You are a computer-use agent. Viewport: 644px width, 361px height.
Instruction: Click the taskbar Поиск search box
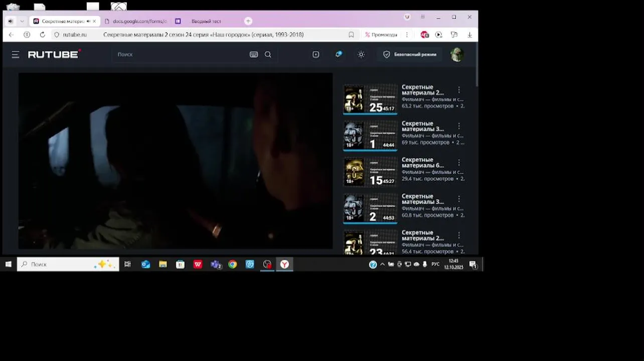(68, 264)
